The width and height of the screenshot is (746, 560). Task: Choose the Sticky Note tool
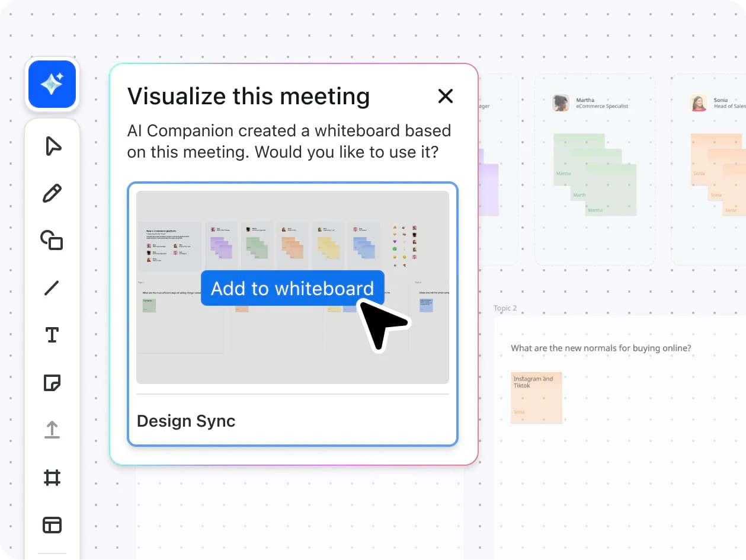(x=52, y=383)
